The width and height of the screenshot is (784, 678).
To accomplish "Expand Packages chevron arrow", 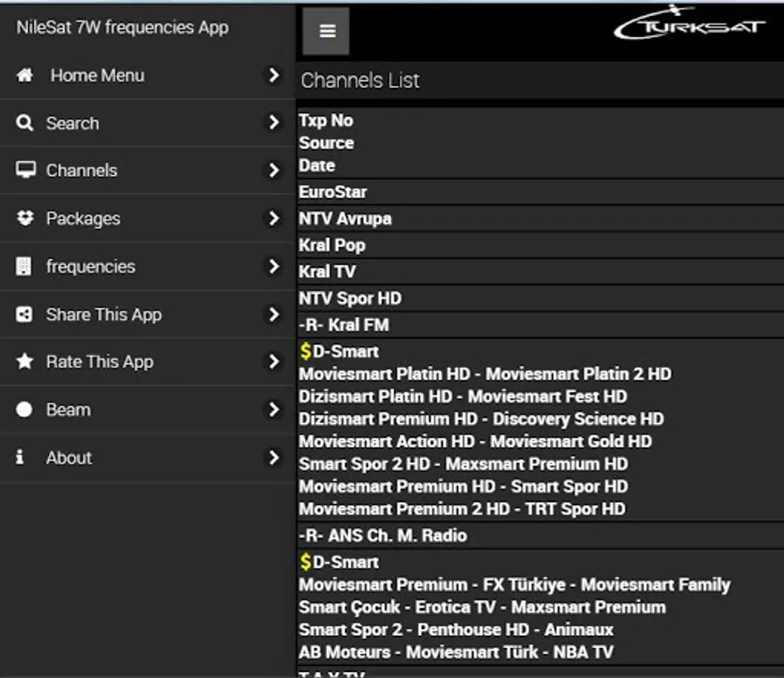I will pyautogui.click(x=274, y=218).
